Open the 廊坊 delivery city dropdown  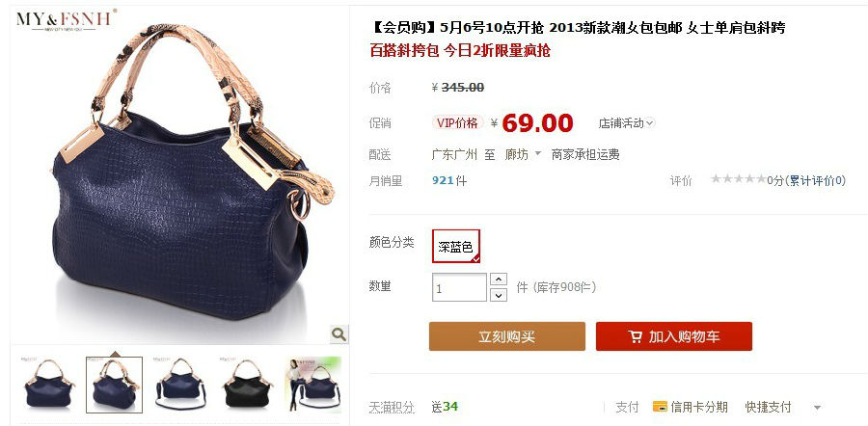[523, 154]
